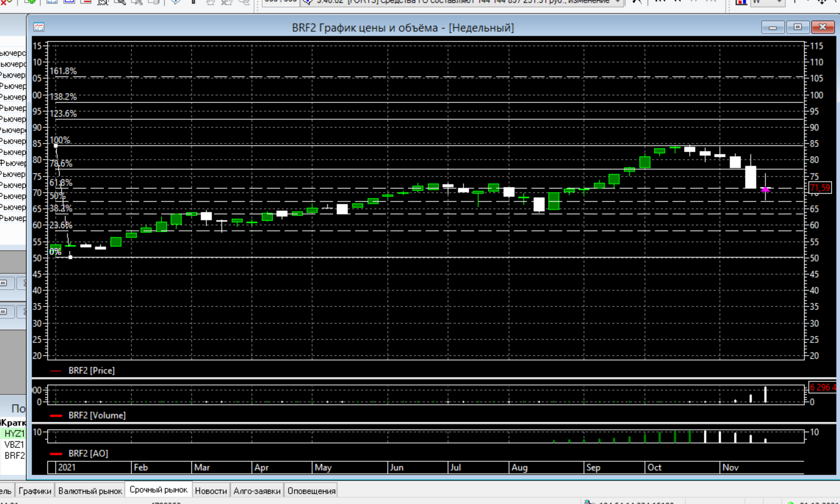Select the 78.6% Fibonacci level label

[61, 163]
